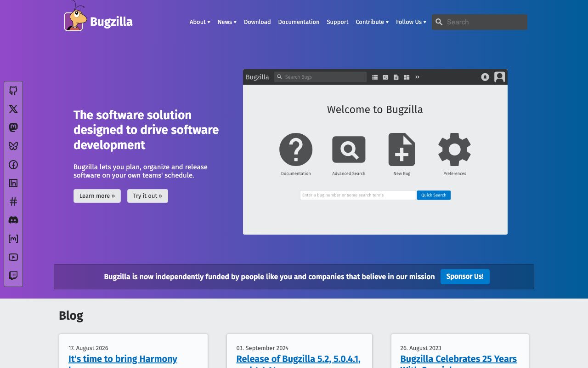Open the Matrix [m] icon
Screen dimensions: 588x368
click(x=13, y=239)
